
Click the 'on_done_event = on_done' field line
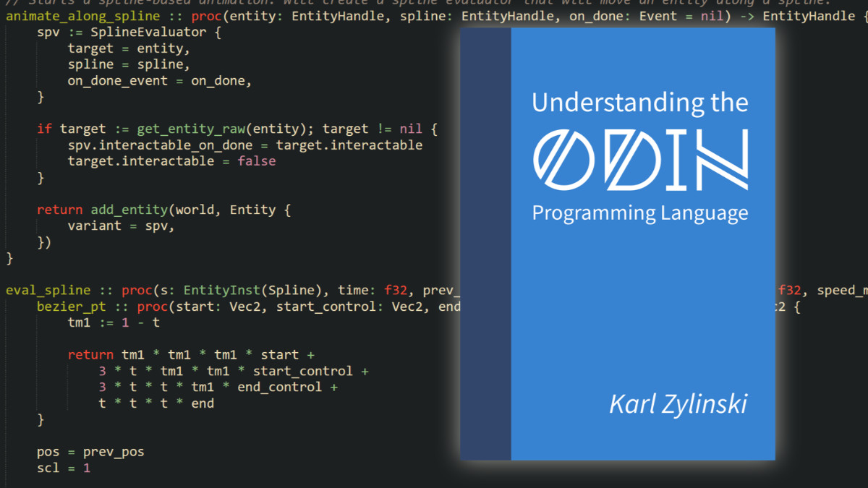point(159,81)
